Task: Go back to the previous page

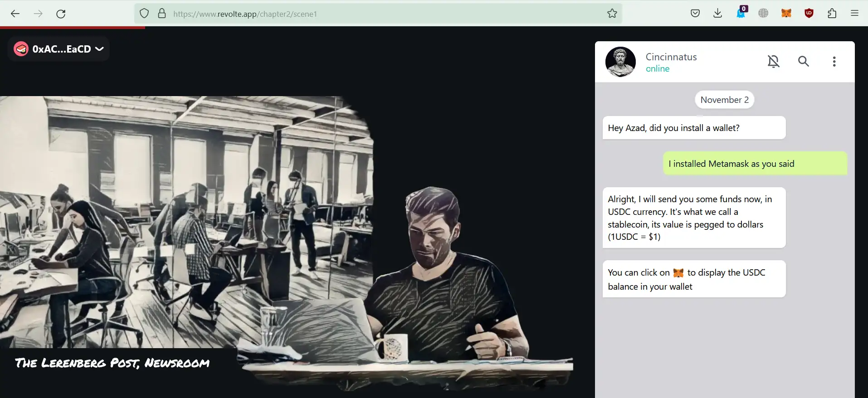Action: click(15, 14)
